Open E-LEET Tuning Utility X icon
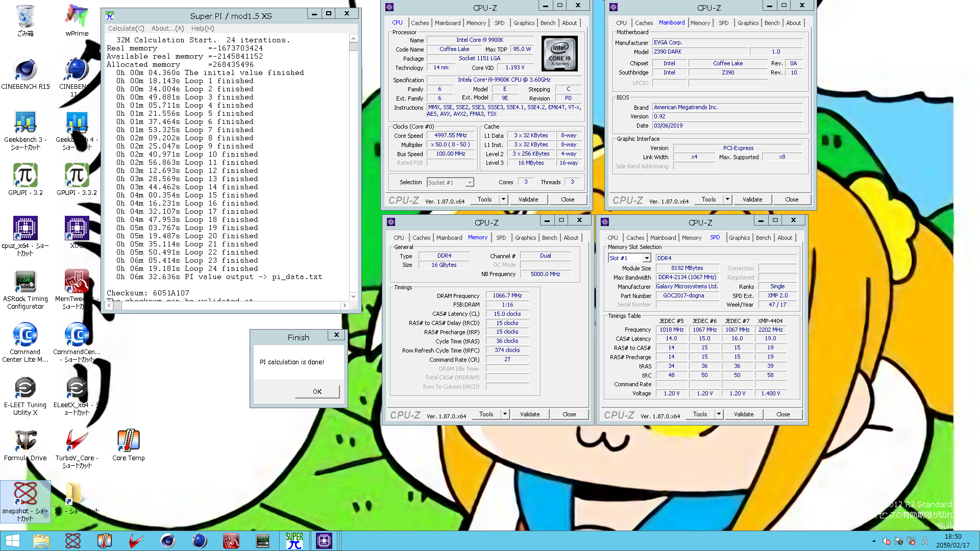Screen dimensions: 980x551 point(26,396)
